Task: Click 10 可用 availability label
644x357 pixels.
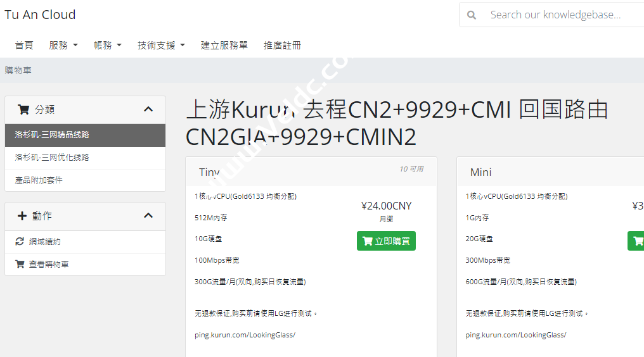Action: click(x=411, y=169)
